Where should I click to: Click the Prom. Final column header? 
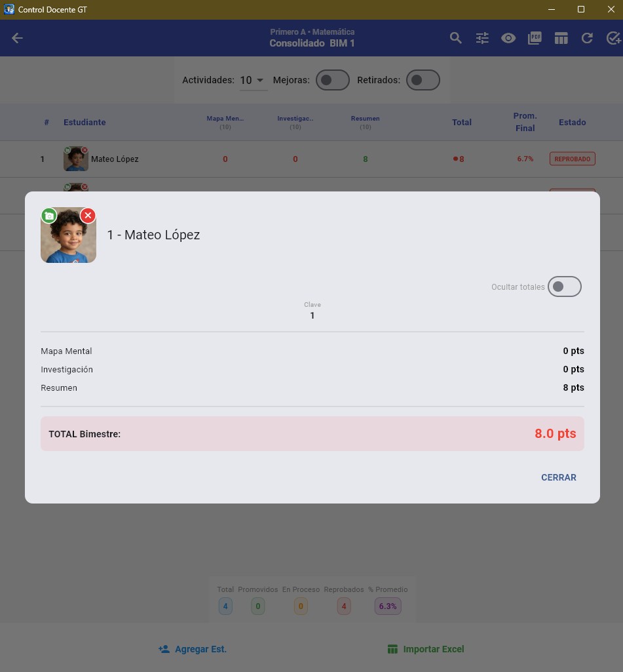click(x=525, y=122)
